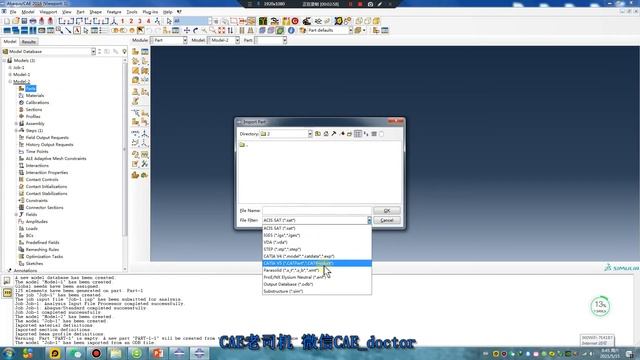Click the Open database folder icon
The width and height of the screenshot is (640, 360).
16,21
